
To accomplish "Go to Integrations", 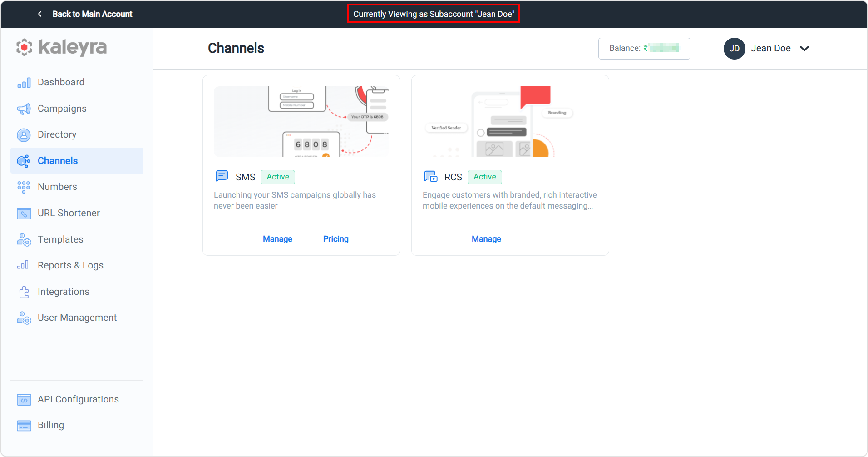I will (64, 292).
